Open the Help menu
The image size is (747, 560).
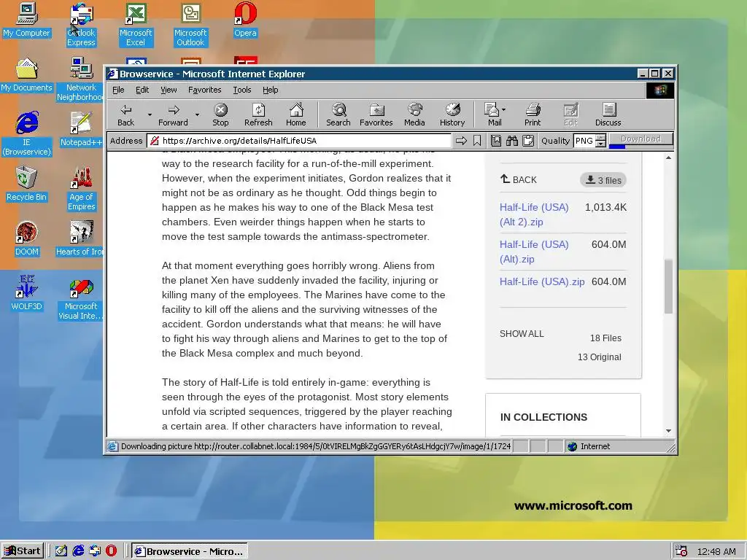click(x=270, y=90)
